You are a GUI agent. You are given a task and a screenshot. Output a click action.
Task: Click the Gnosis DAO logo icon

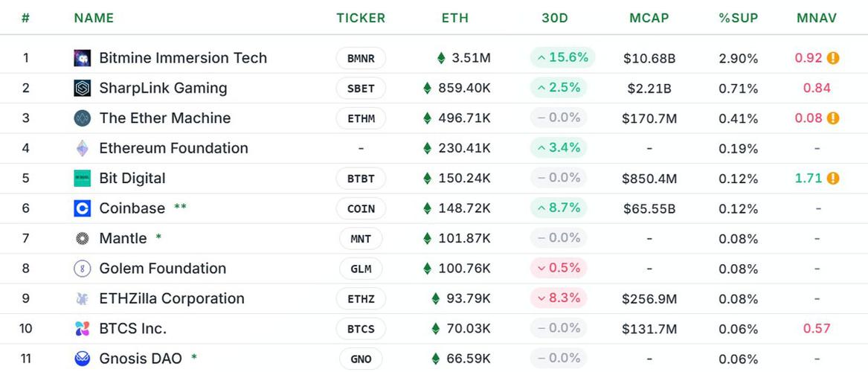point(83,359)
